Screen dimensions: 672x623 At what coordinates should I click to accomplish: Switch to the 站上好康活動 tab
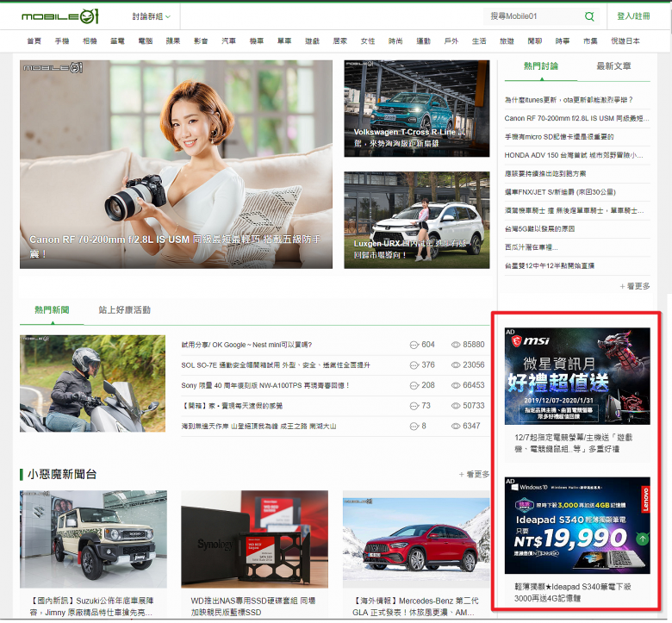click(124, 310)
